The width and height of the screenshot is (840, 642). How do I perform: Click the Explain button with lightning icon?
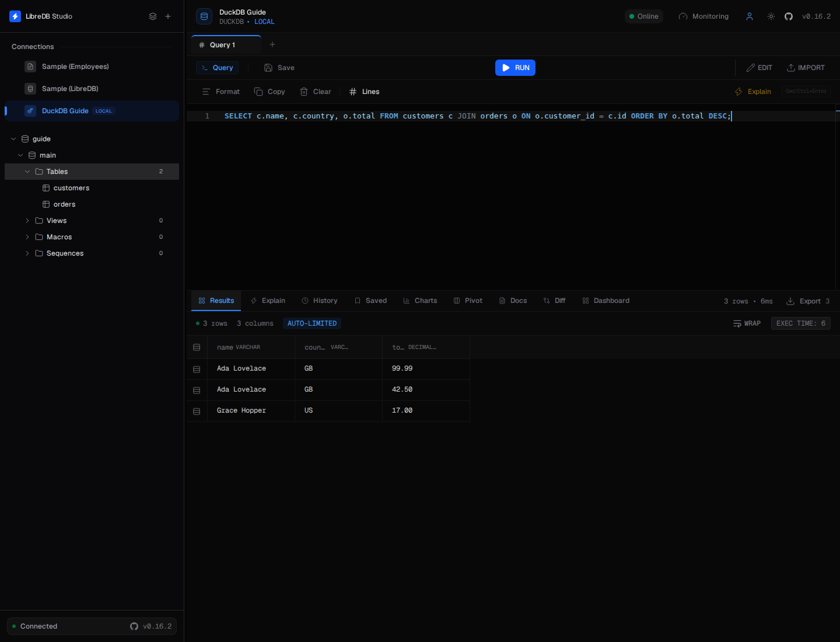pos(753,92)
